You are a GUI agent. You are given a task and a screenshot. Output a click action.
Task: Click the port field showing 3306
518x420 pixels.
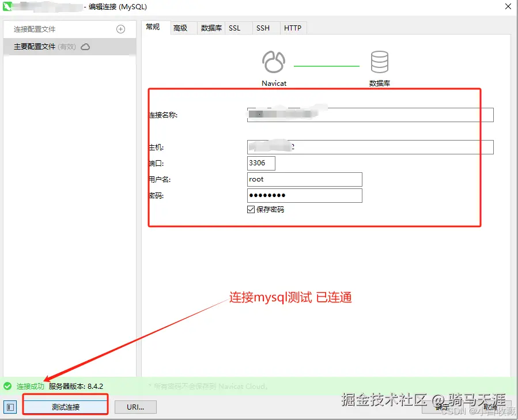tap(261, 163)
